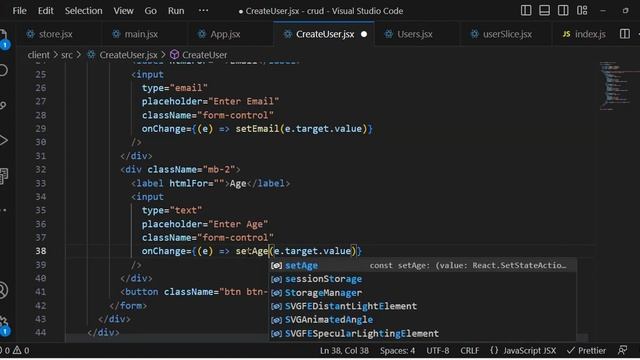Open feedback icon in status bar
Viewport: 640px width, 360px height.
(622, 350)
